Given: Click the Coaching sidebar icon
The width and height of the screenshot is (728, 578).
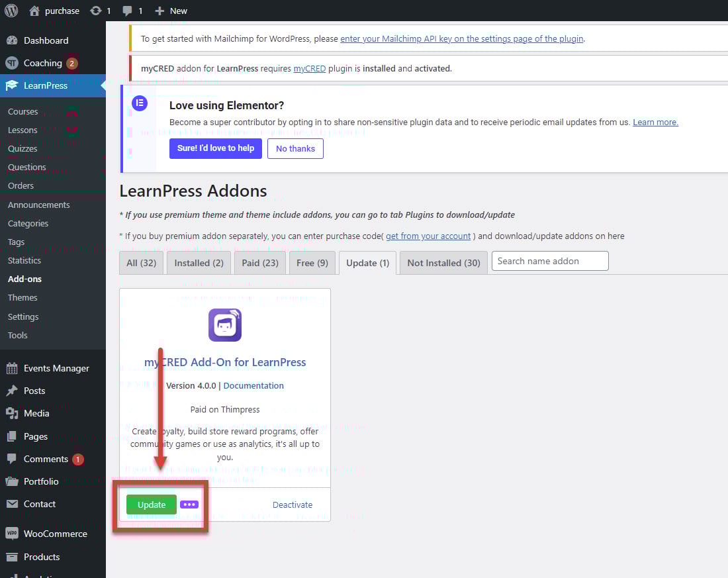Looking at the screenshot, I should click(x=12, y=63).
